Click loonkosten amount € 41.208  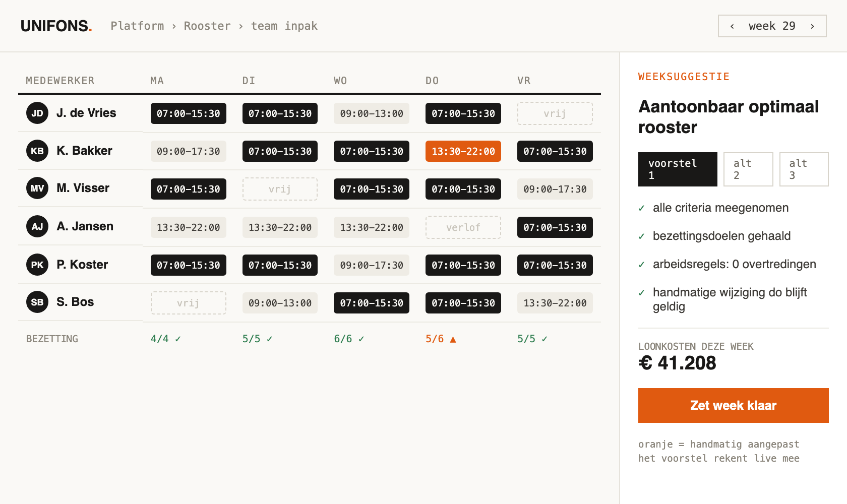(677, 363)
